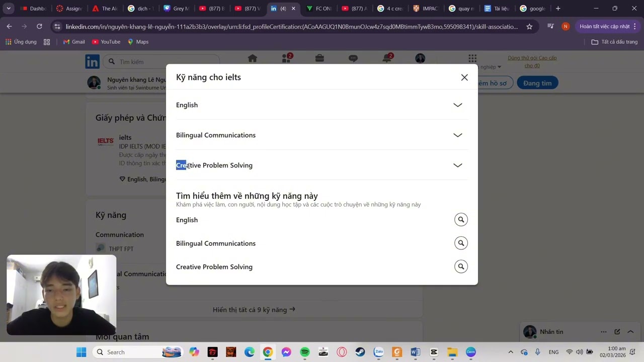The height and width of the screenshot is (362, 644).
Task: Switch to the Dashboard browser tab
Action: (33, 9)
